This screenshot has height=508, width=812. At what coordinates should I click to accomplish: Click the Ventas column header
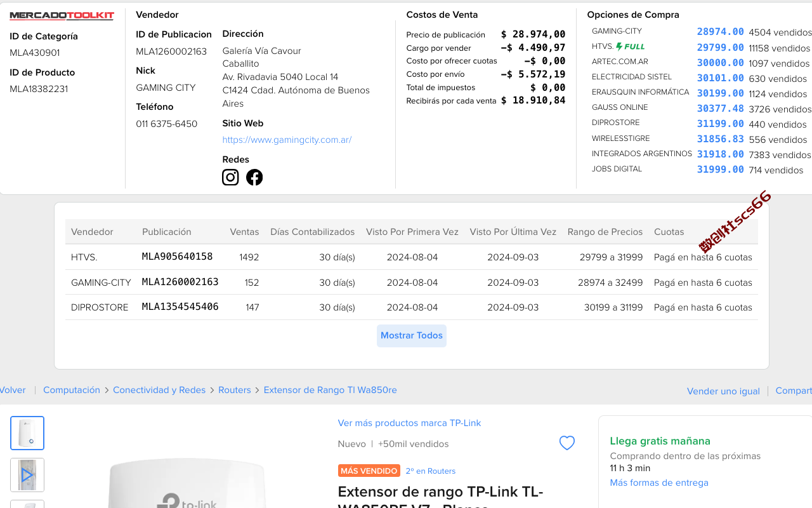coord(244,232)
